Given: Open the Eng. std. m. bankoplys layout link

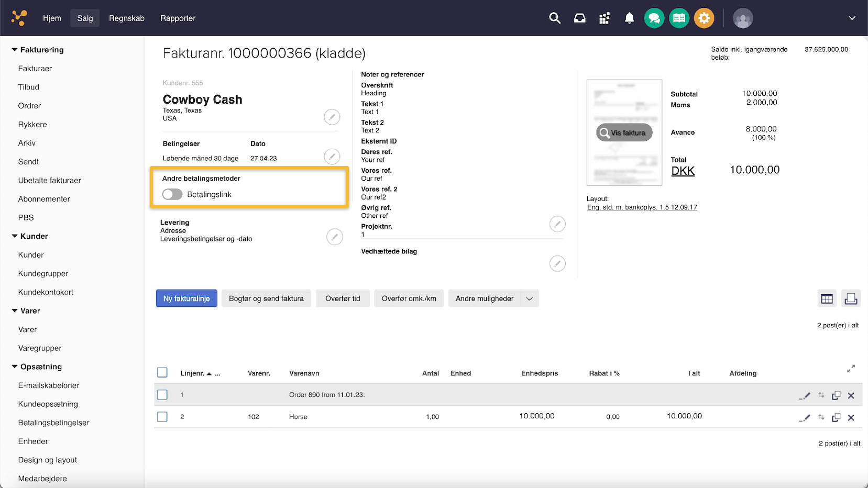Looking at the screenshot, I should 642,207.
